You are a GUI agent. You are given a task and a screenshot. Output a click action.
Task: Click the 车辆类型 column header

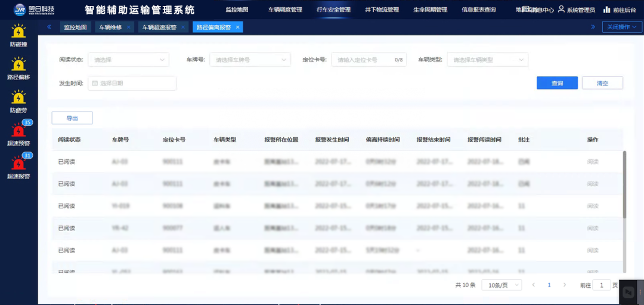tap(225, 140)
